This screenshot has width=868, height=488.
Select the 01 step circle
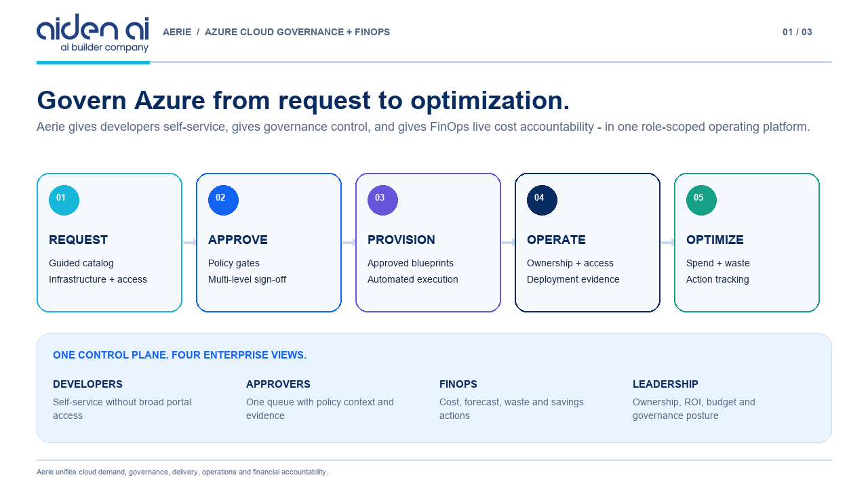pos(64,200)
